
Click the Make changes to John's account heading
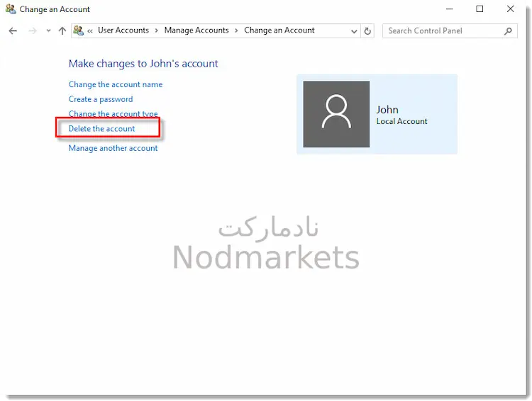[143, 64]
